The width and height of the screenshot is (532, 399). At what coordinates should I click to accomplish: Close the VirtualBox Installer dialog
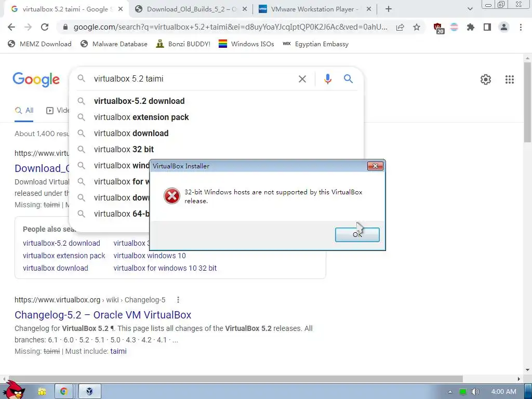pos(375,166)
